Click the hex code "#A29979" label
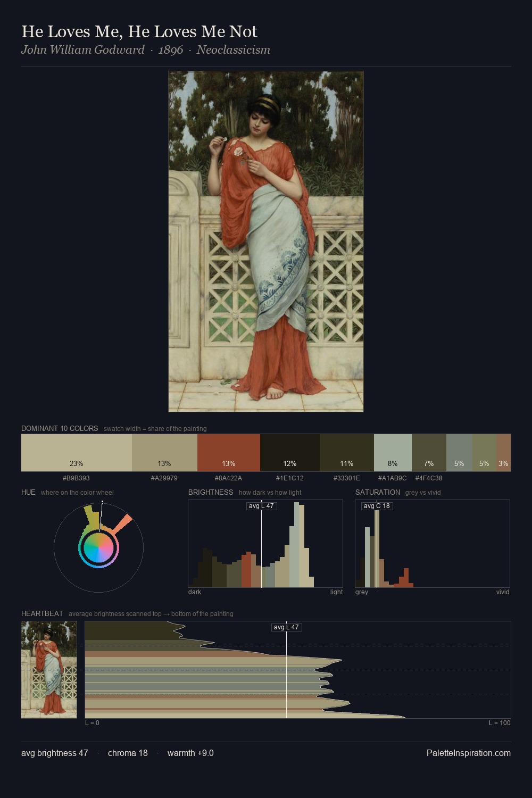Screen dimensions: 532x798 164,478
